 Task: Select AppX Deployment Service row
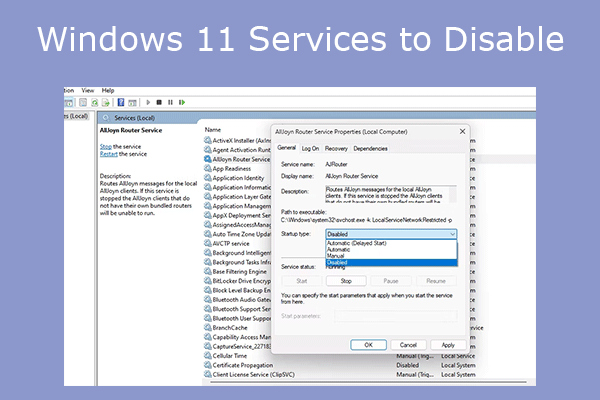coord(237,216)
